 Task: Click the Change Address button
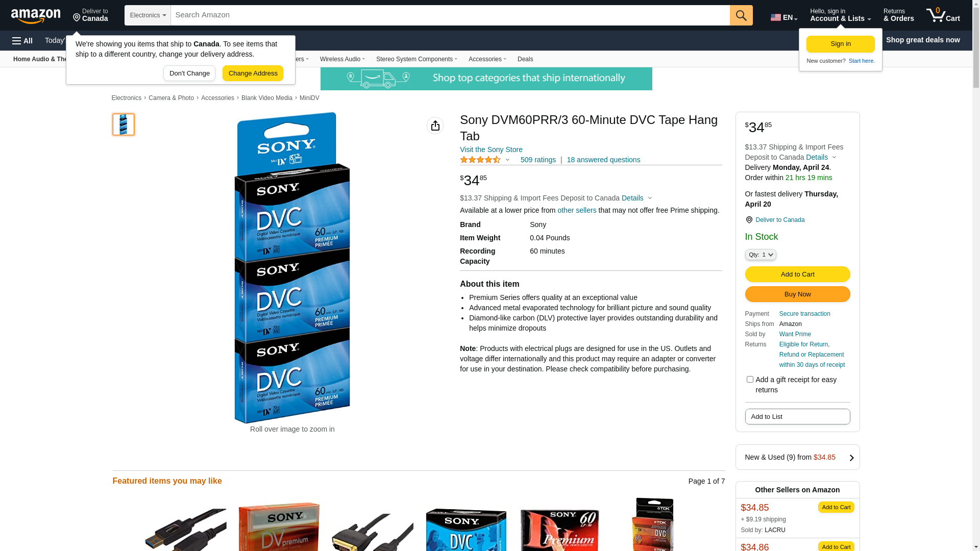point(253,73)
